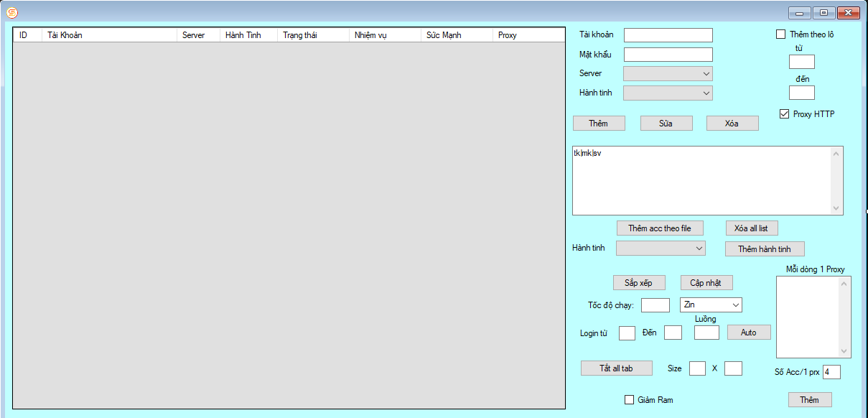Viewport: 868px width, 418px height.
Task: Click the Proxy column header
Action: pyautogui.click(x=529, y=35)
